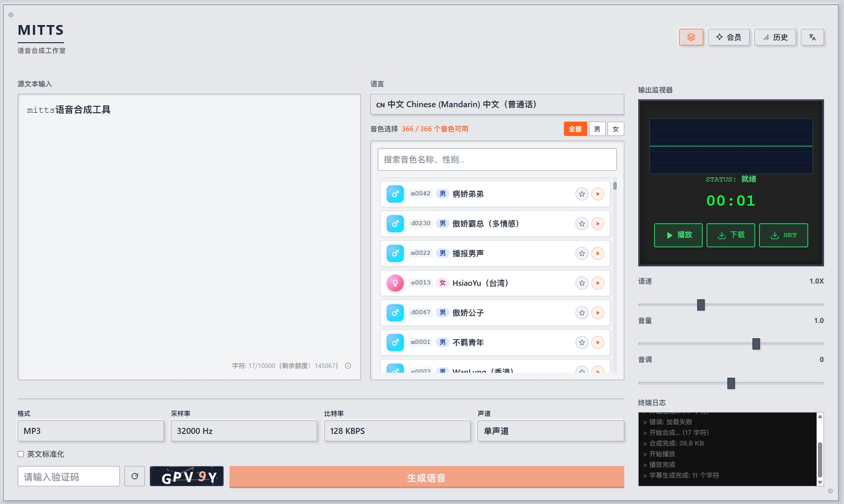
Task: Open the interface language switcher icon
Action: (x=812, y=37)
